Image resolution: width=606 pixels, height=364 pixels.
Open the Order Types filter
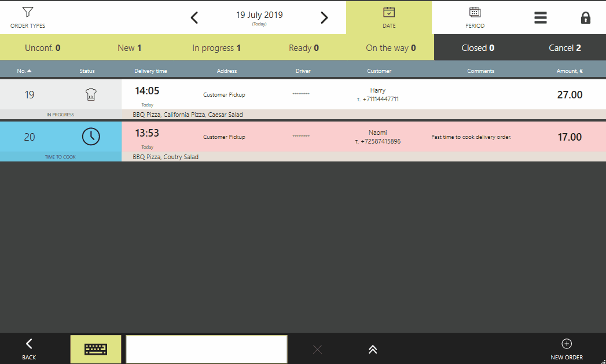[28, 17]
